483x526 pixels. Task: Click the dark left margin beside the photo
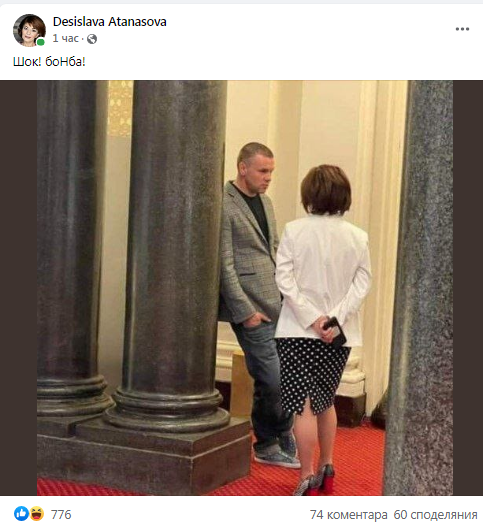[x=18, y=288]
